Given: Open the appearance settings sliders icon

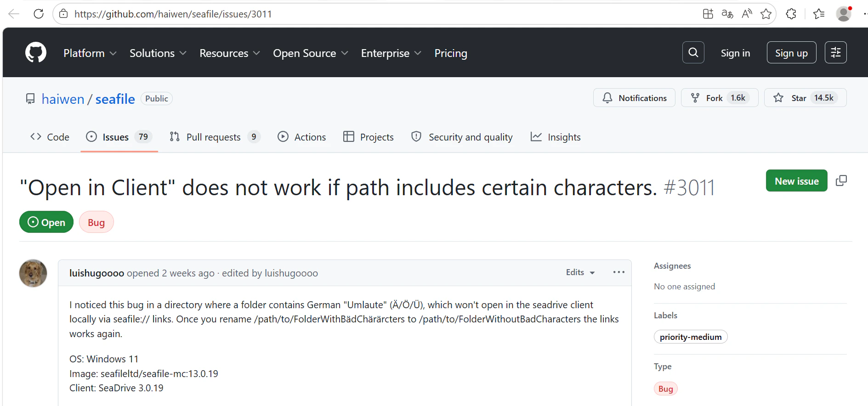Looking at the screenshot, I should (x=836, y=52).
